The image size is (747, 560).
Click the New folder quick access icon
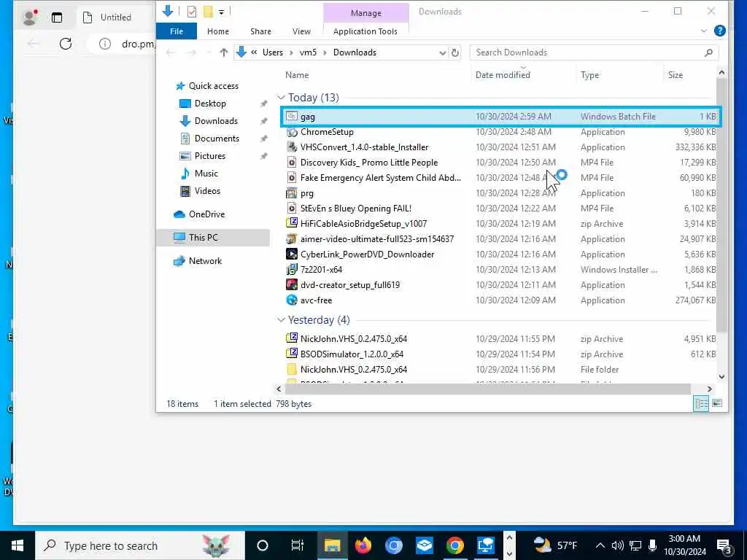pyautogui.click(x=208, y=12)
